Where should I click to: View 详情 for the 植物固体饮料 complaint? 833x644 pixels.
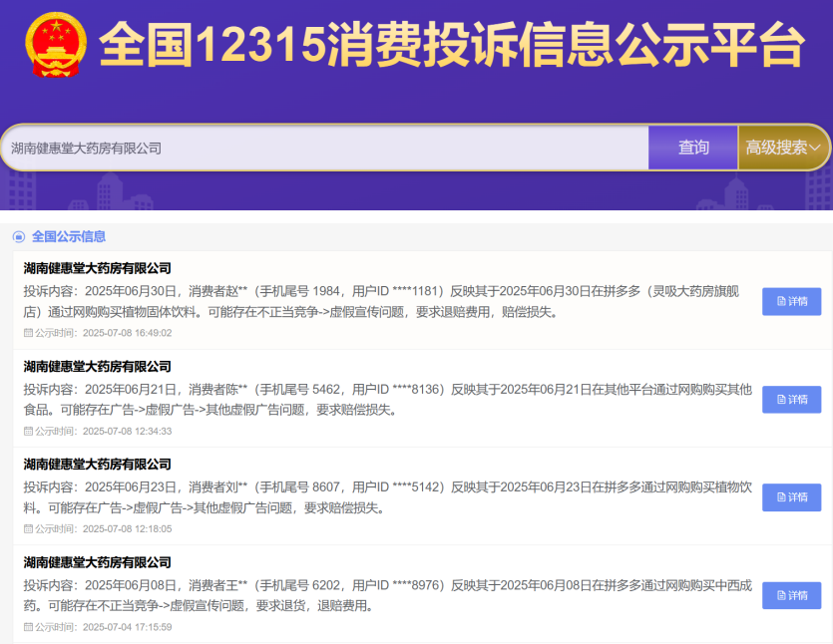pyautogui.click(x=791, y=302)
